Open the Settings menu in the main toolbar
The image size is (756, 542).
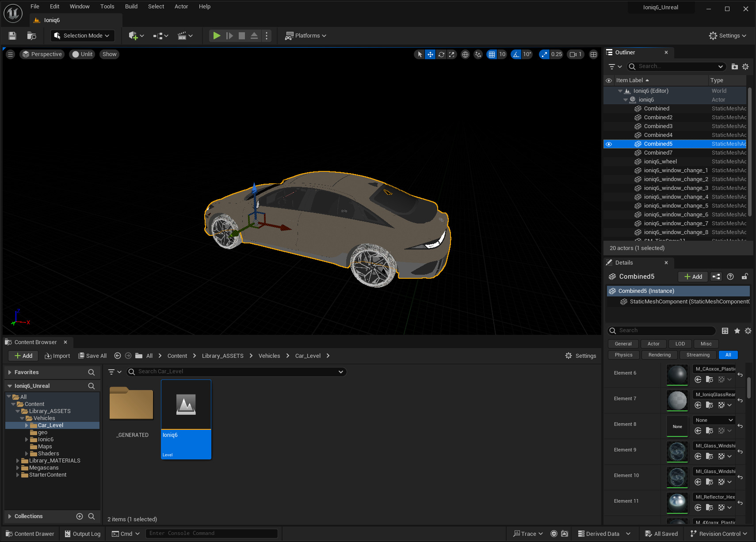(x=727, y=36)
